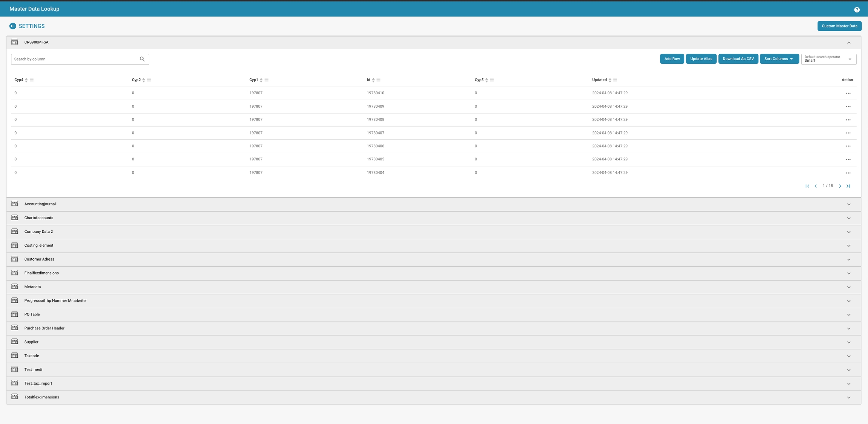
Task: Open the Updated column menu icon
Action: coord(615,80)
